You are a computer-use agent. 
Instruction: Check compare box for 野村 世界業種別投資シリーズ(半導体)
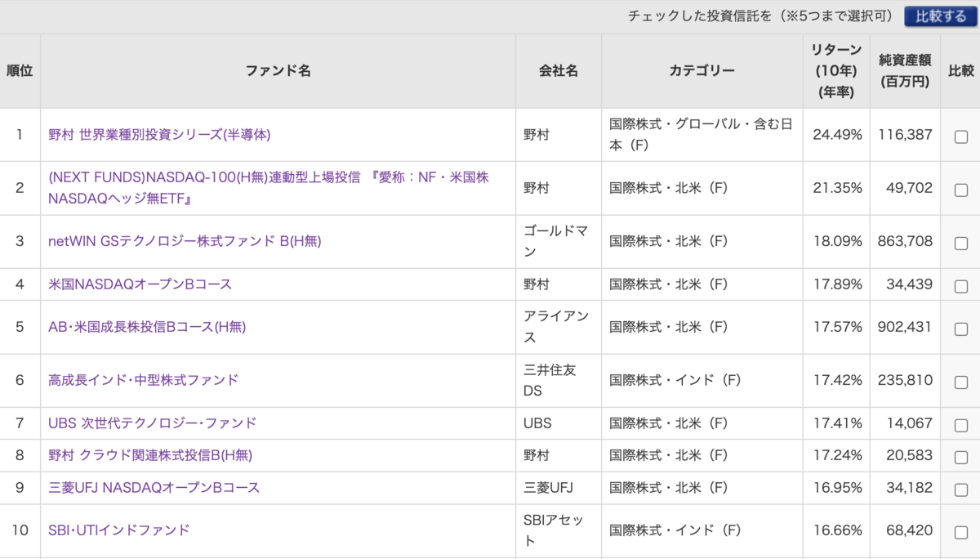coord(961,136)
